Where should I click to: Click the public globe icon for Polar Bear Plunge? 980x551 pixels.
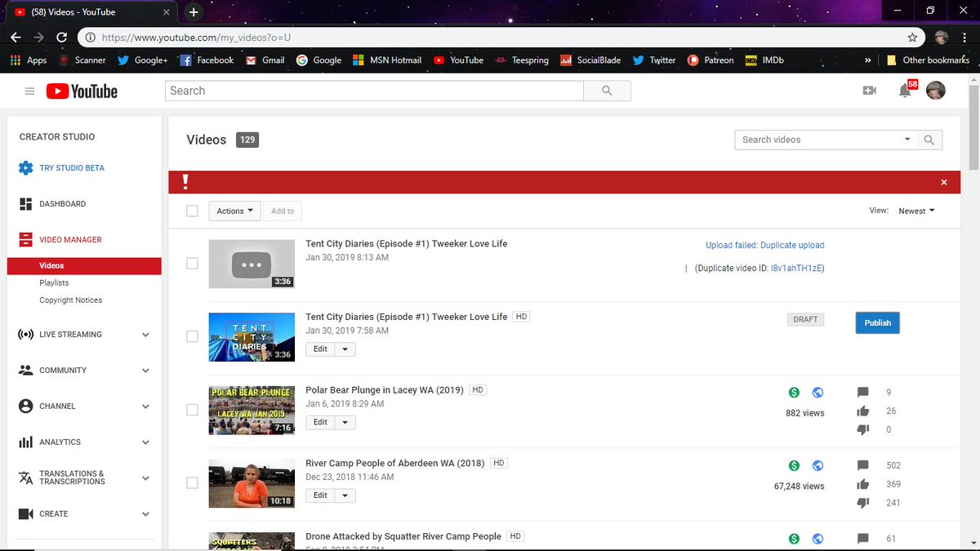(817, 393)
